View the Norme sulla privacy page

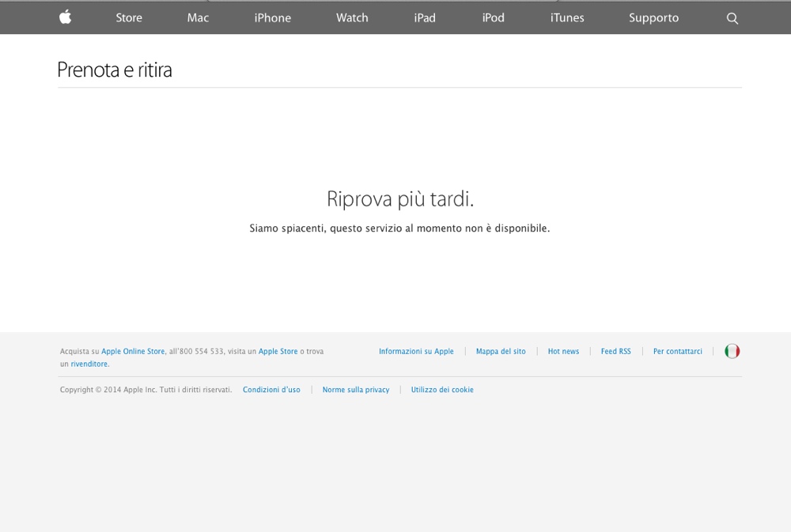click(356, 390)
